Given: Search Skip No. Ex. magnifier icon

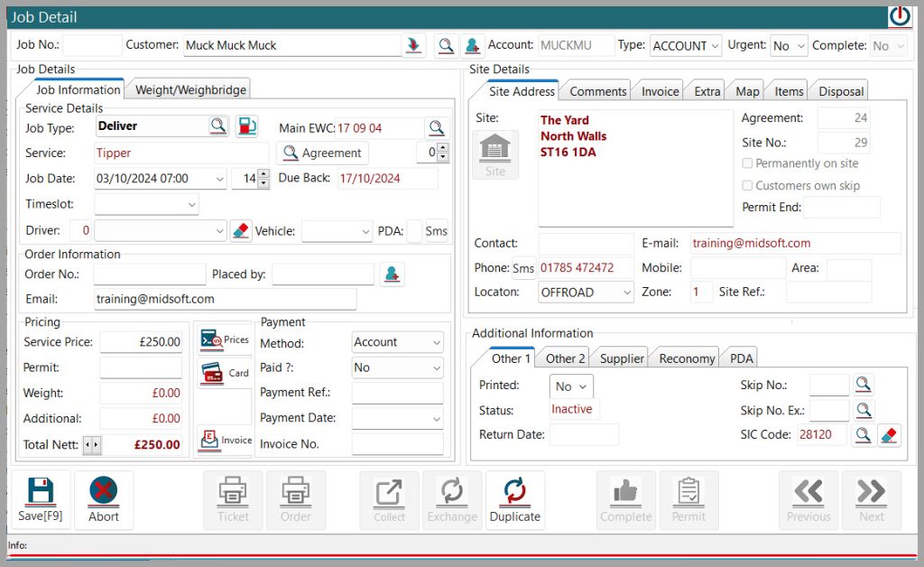Looking at the screenshot, I should point(864,410).
